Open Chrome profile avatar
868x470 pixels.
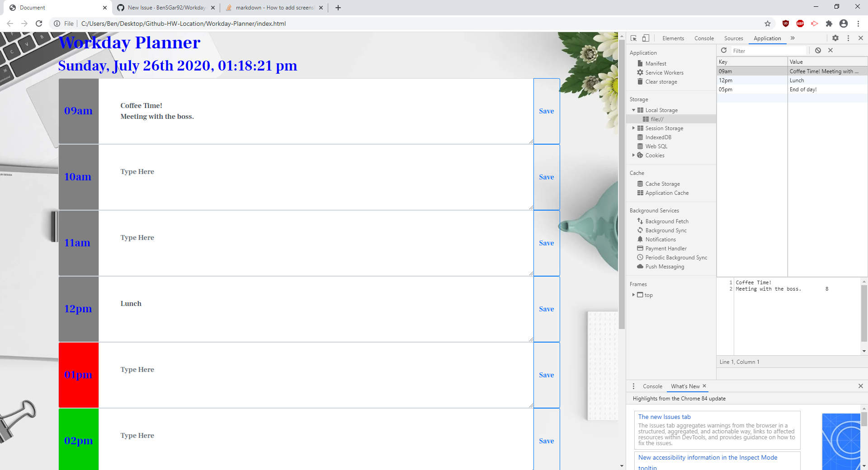point(844,23)
